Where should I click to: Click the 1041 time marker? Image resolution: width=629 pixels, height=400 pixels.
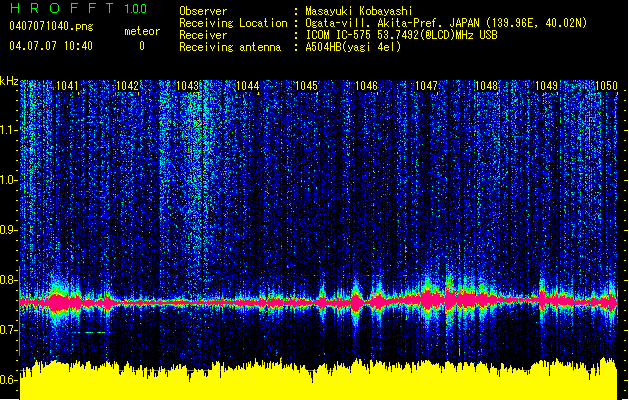(67, 85)
